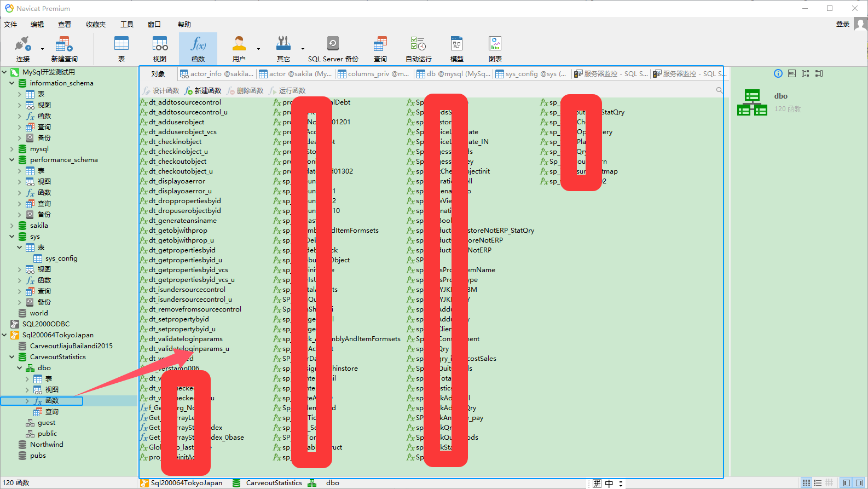Collapse the information_schema database node
The image size is (868, 489).
point(12,83)
